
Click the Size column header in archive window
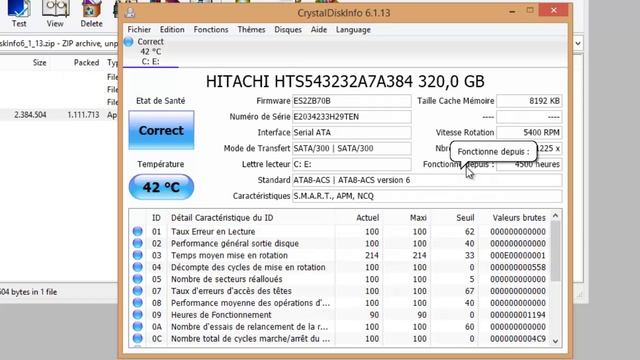click(39, 62)
